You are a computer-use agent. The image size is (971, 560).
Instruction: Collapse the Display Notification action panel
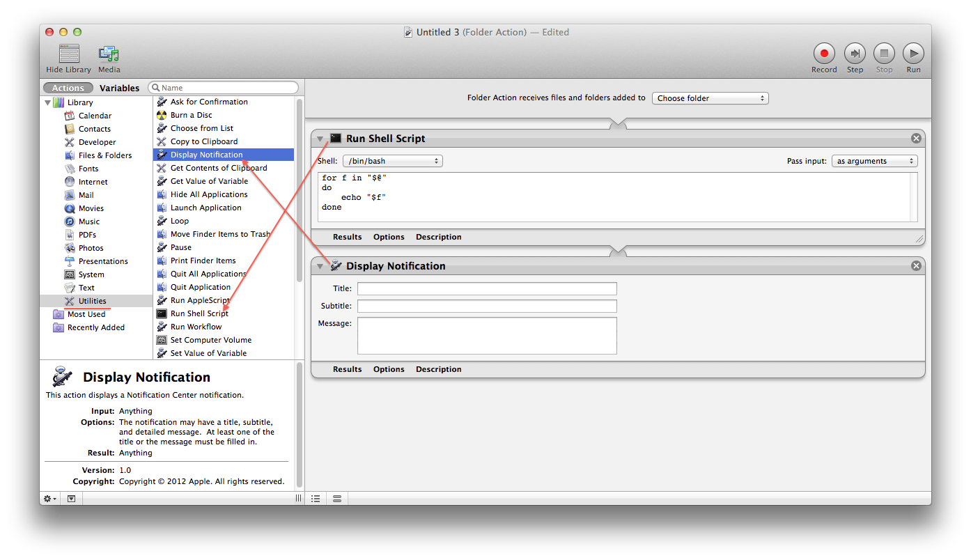pos(320,266)
